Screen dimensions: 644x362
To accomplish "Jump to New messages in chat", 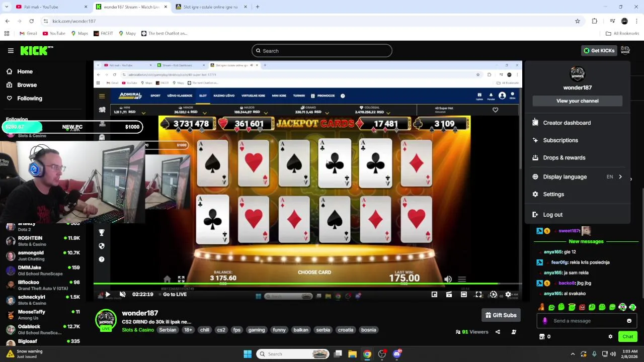I will click(586, 241).
